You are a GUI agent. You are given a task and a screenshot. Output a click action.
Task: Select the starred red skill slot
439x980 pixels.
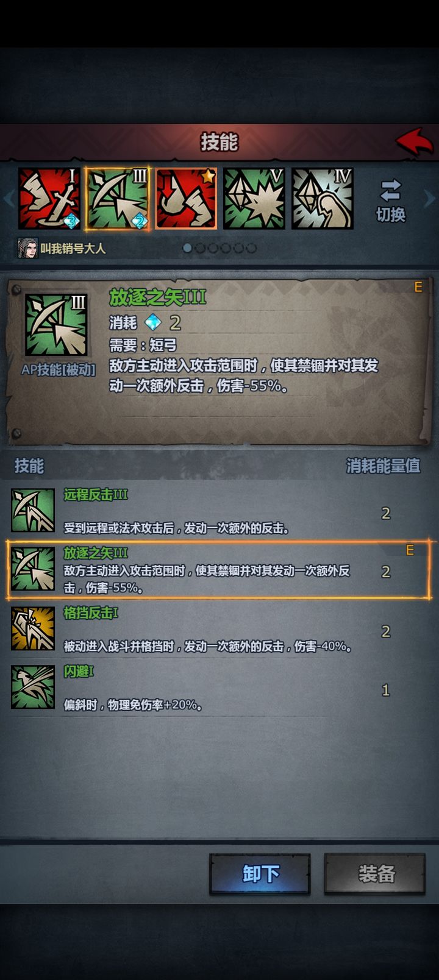pyautogui.click(x=186, y=199)
